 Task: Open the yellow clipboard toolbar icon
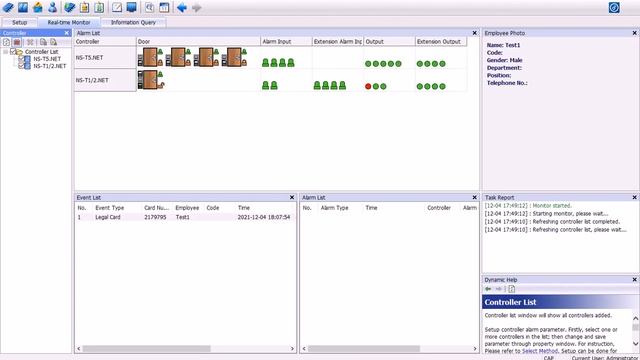click(x=84, y=7)
